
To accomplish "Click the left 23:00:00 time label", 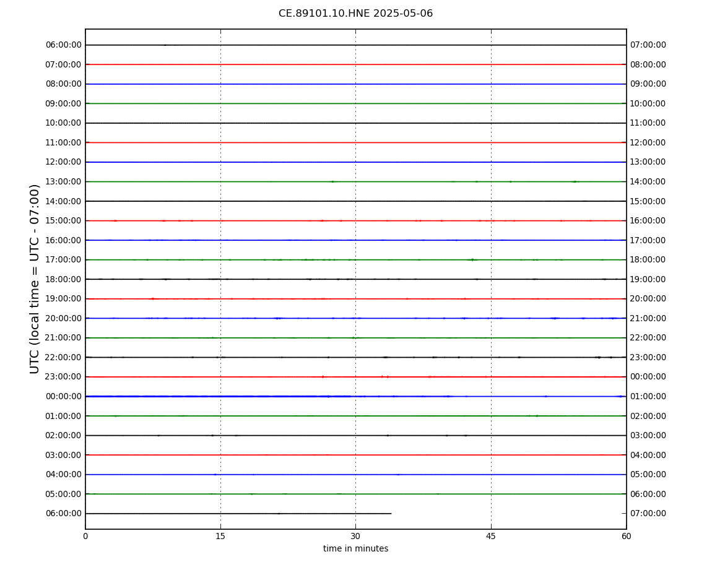I will pyautogui.click(x=63, y=377).
